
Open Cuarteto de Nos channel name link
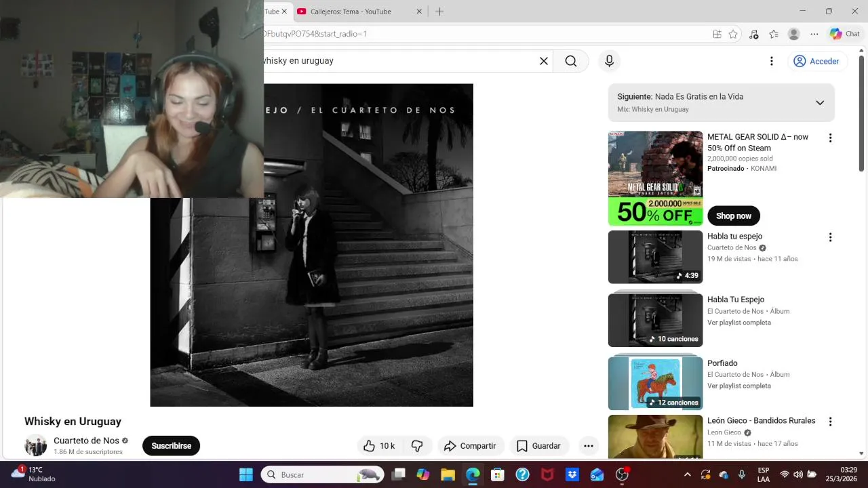tap(86, 441)
